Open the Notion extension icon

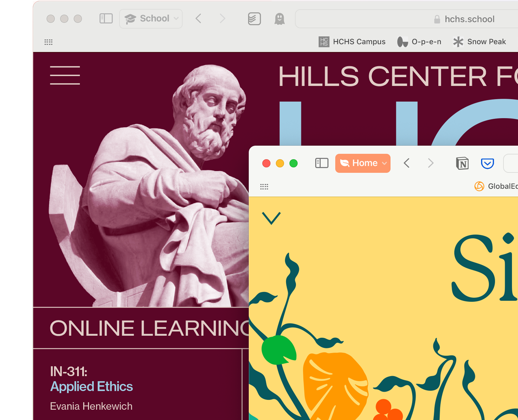point(462,164)
